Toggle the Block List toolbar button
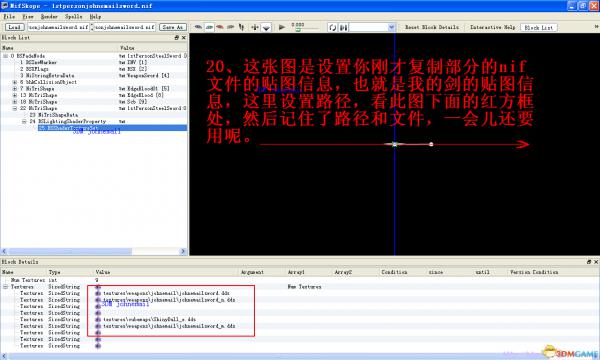The image size is (600, 360). coord(539,28)
